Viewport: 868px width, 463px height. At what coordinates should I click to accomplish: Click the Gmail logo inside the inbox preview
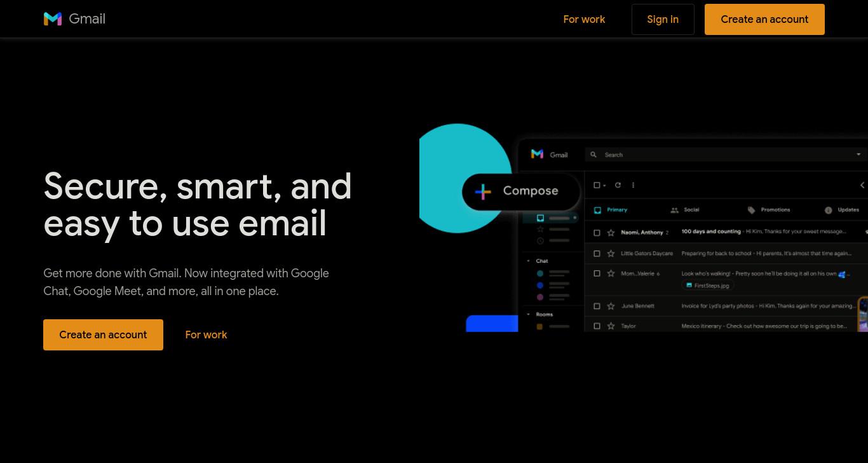click(x=537, y=154)
